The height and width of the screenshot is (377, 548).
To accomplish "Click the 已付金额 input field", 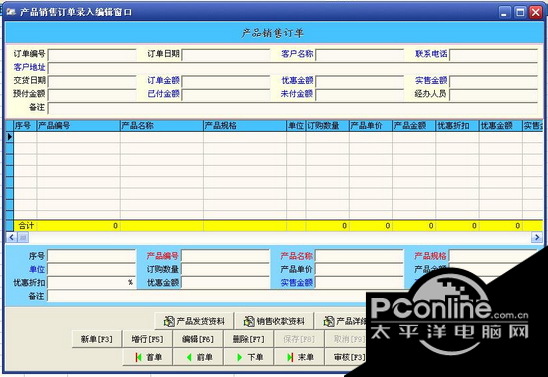I will click(226, 94).
